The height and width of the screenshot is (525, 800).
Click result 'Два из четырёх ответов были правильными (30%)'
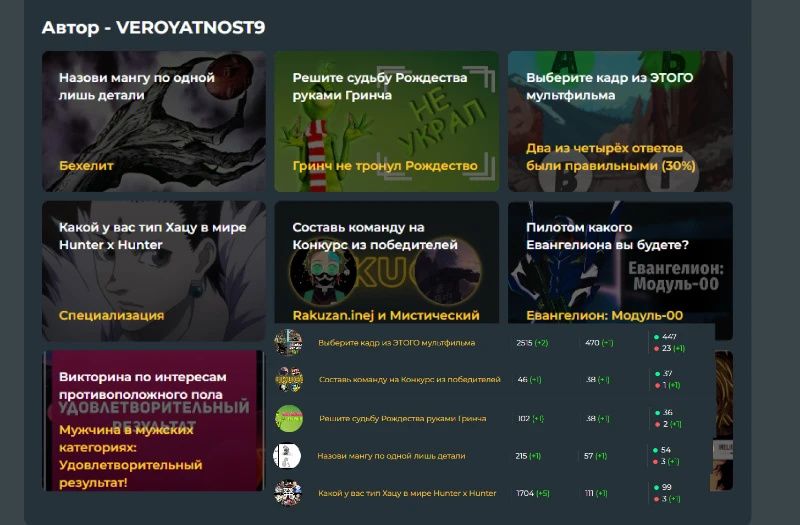point(611,157)
